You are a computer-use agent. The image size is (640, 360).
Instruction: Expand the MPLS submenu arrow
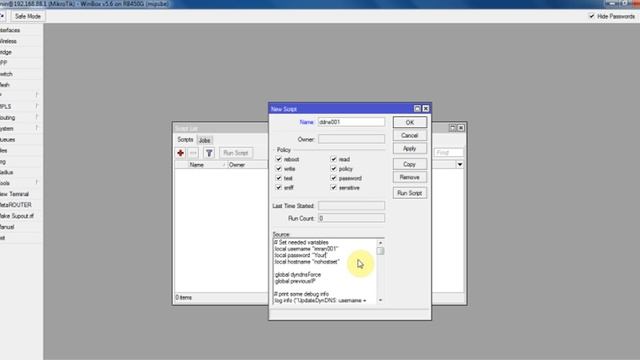click(37, 106)
